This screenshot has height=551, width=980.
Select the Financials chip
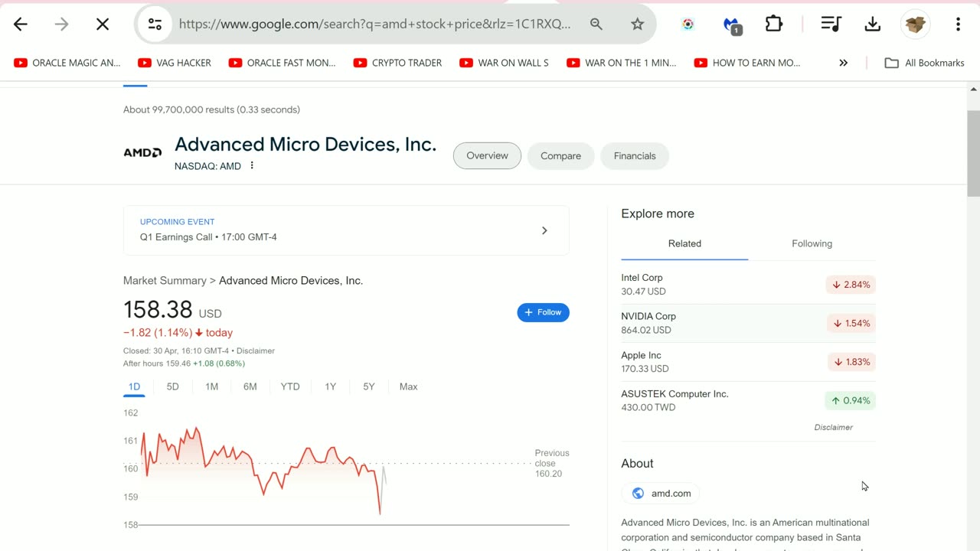point(635,156)
